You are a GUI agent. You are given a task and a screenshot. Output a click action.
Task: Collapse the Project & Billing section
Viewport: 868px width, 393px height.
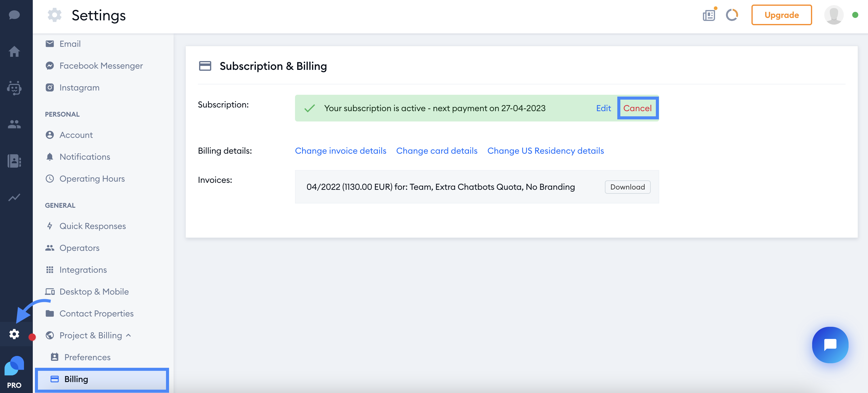(88, 335)
